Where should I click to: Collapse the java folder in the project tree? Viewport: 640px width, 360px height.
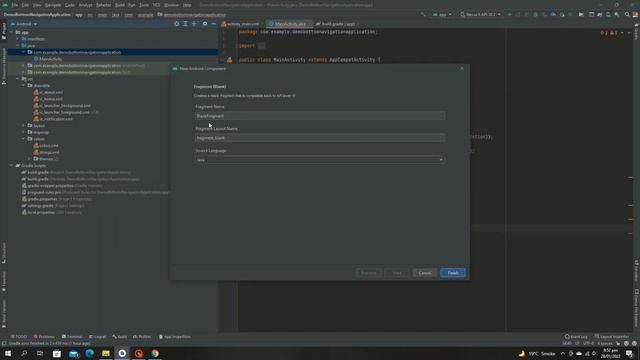(x=18, y=46)
